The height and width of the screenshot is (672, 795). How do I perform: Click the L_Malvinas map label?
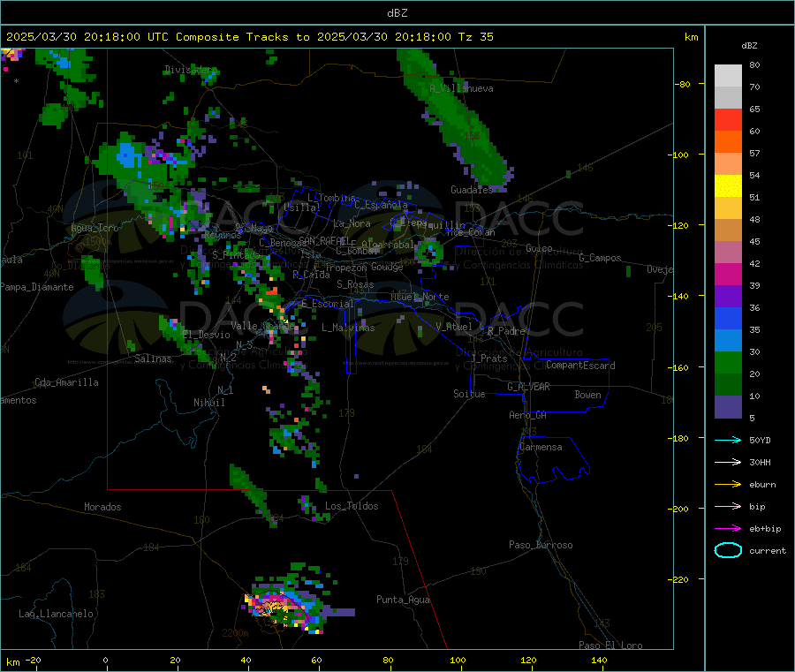348,328
